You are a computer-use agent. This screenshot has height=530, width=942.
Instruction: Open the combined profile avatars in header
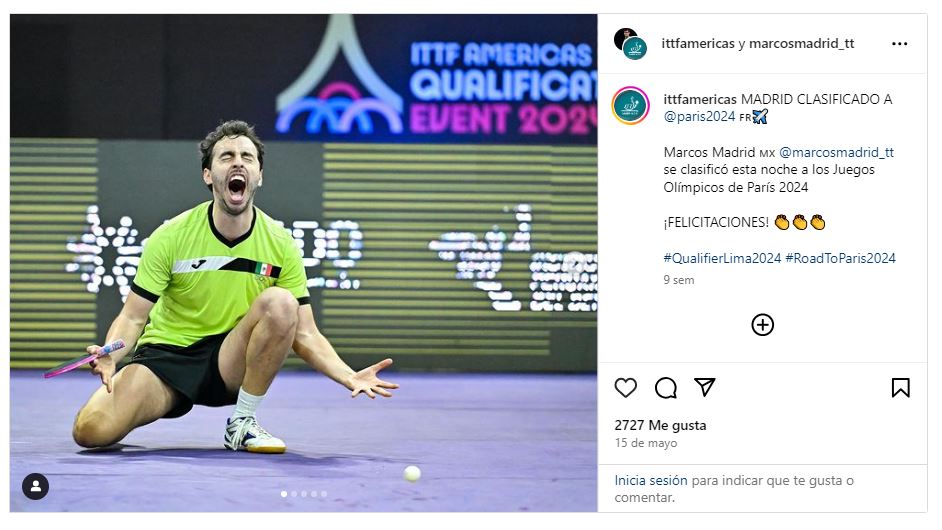pyautogui.click(x=630, y=44)
